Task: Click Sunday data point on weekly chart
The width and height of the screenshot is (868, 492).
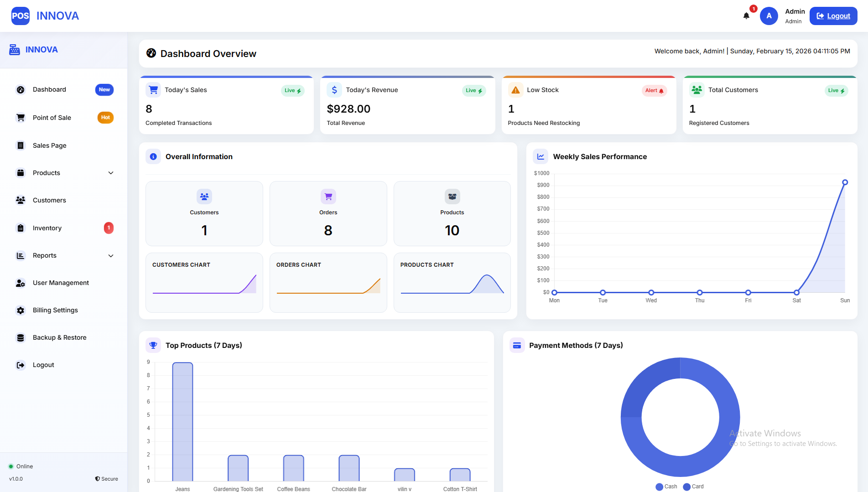Action: pos(845,182)
